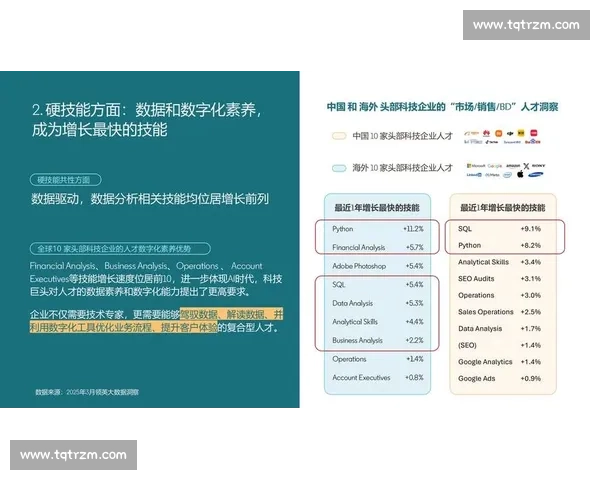Click the Python +11.2% value
This screenshot has height=480, width=600.
pos(413,229)
